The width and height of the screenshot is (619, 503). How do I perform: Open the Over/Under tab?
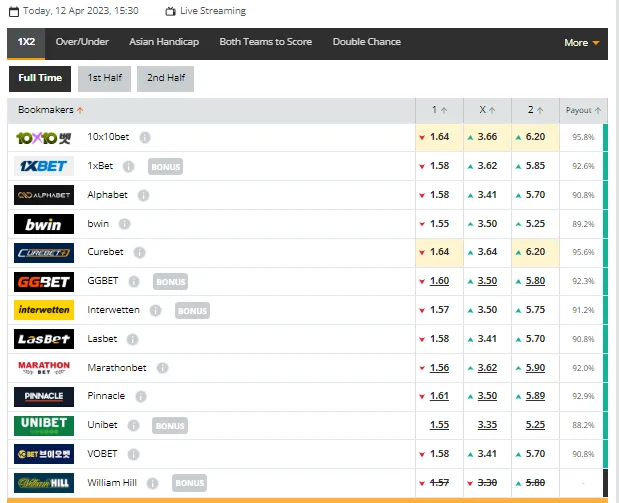[x=82, y=42]
